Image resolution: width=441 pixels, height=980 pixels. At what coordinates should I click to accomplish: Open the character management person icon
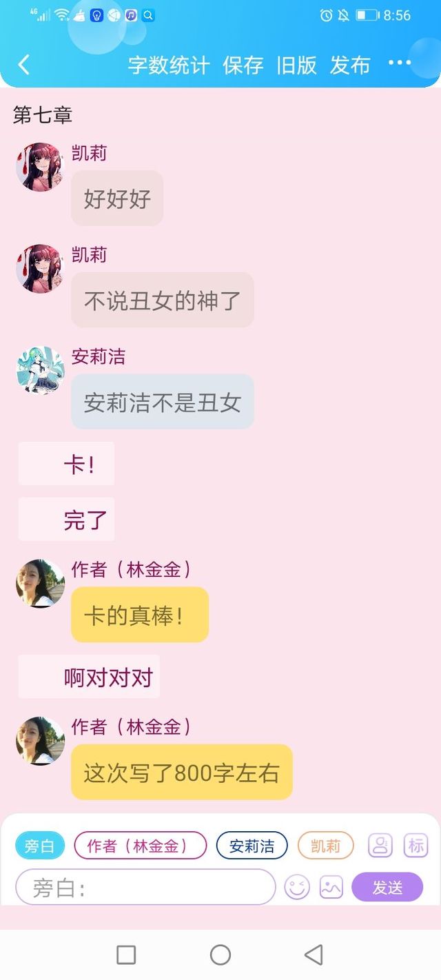(x=380, y=845)
